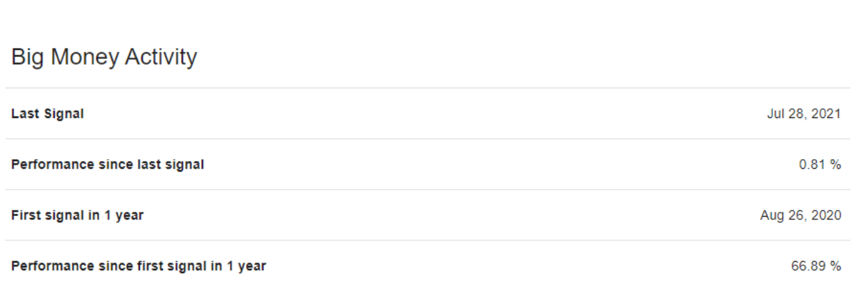Click the Jul 28, 2021 date value
Viewport: 868px width, 300px height.
pos(804,114)
